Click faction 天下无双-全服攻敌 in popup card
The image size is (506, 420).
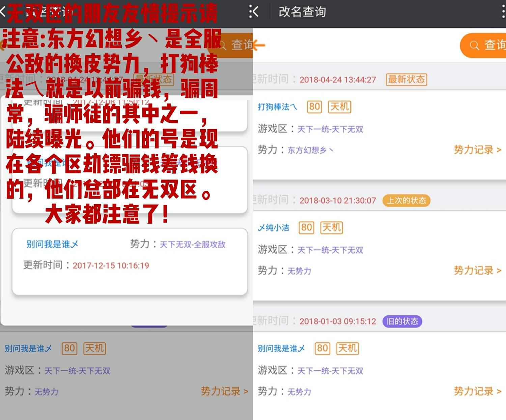pos(192,244)
